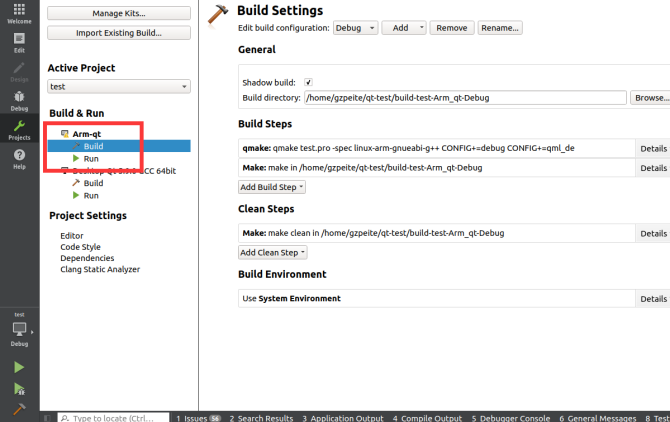This screenshot has width=670, height=422.
Task: Open the Add Build Step dropdown
Action: point(272,187)
